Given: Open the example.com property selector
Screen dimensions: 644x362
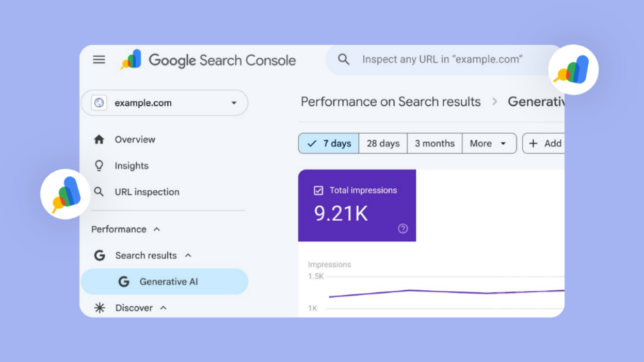Looking at the screenshot, I should pyautogui.click(x=165, y=103).
